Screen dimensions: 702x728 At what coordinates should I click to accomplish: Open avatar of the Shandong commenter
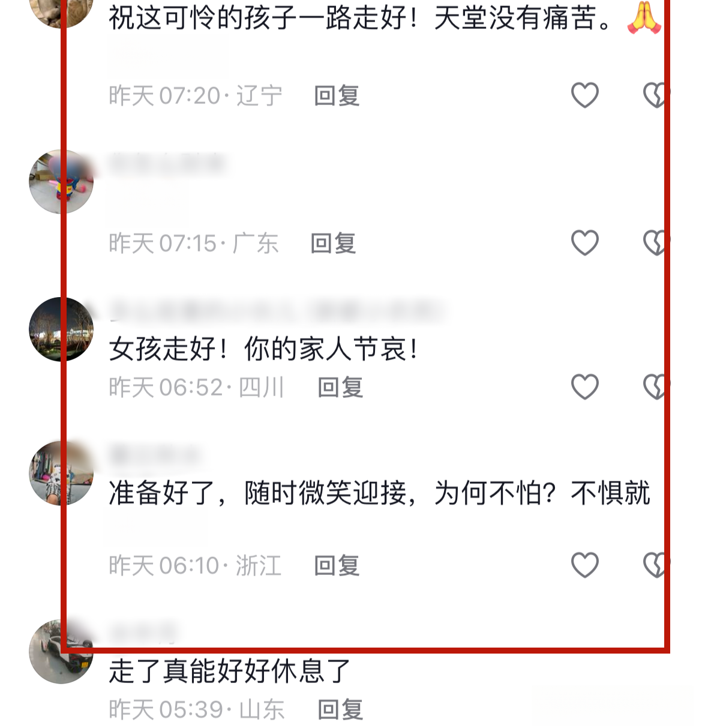(x=61, y=652)
